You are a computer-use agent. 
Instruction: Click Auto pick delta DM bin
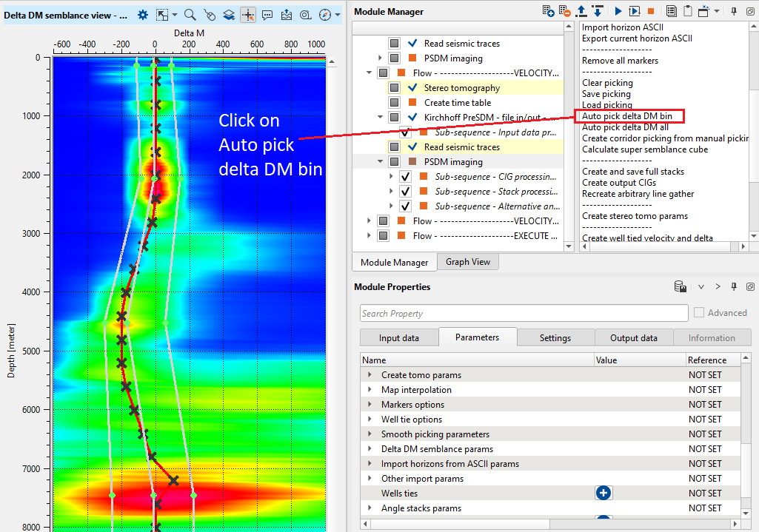coord(626,116)
